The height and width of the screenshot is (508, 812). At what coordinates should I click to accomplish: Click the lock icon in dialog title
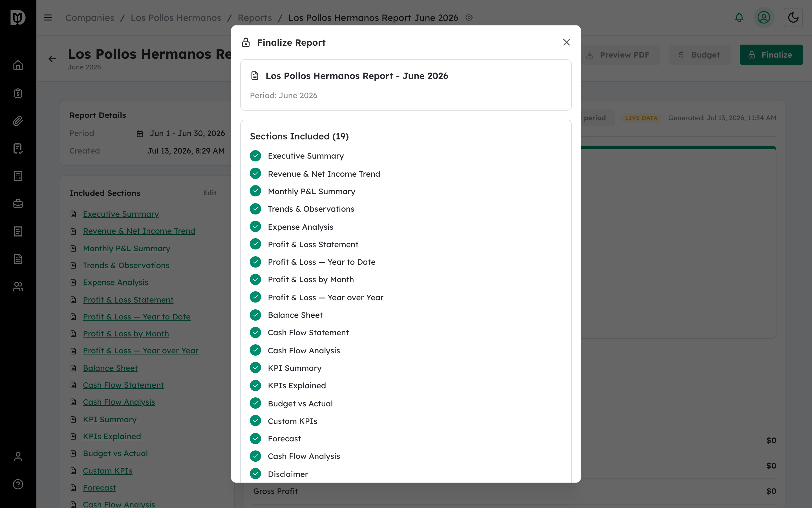246,42
